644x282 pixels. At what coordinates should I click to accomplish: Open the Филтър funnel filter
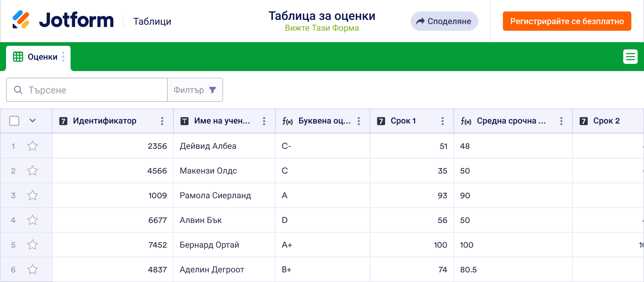[x=195, y=90]
